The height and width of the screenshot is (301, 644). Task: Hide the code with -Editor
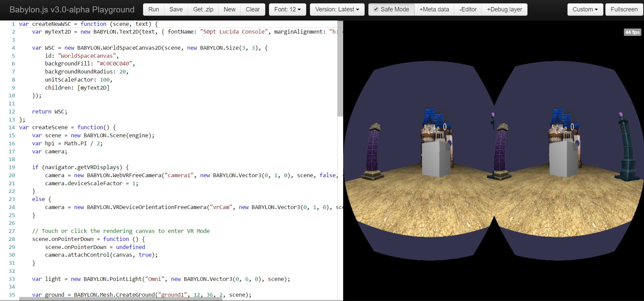pos(468,9)
